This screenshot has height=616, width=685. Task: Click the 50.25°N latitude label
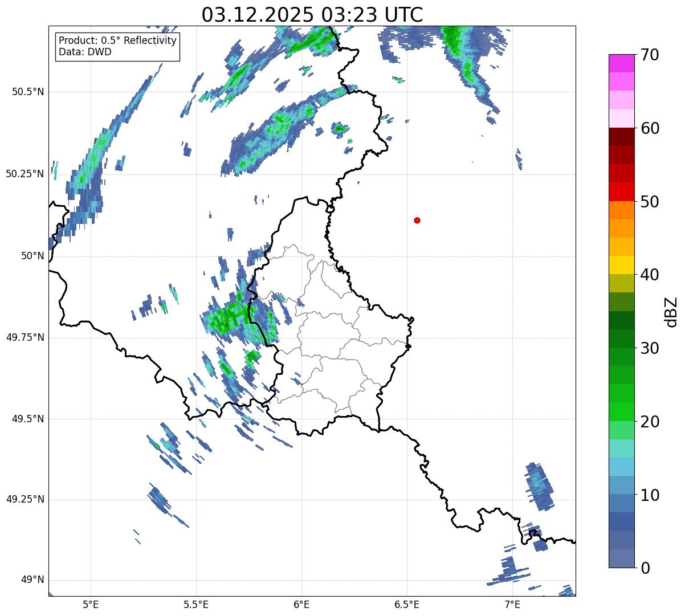(x=25, y=174)
